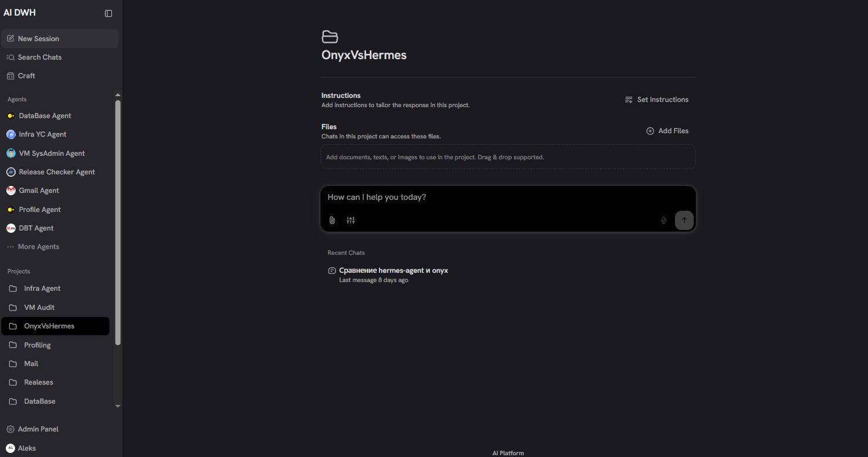Click the large open folder project icon
This screenshot has height=457, width=868.
coord(330,37)
